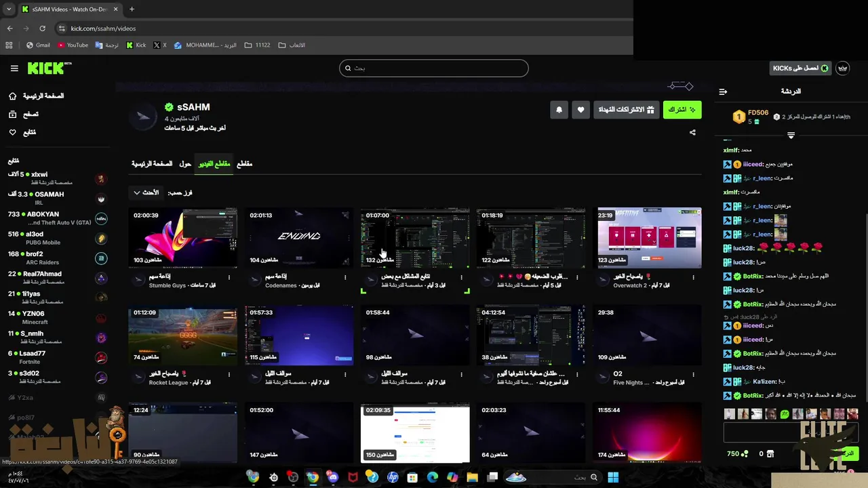This screenshot has height=488, width=868.
Task: Open Lsaad77 Fortnite channel in sidebar
Action: tap(57, 357)
